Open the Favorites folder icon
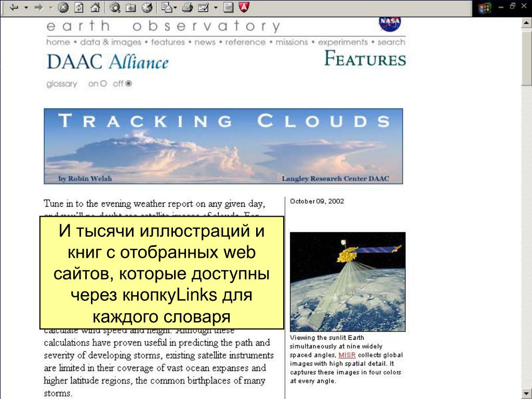 pyautogui.click(x=130, y=8)
